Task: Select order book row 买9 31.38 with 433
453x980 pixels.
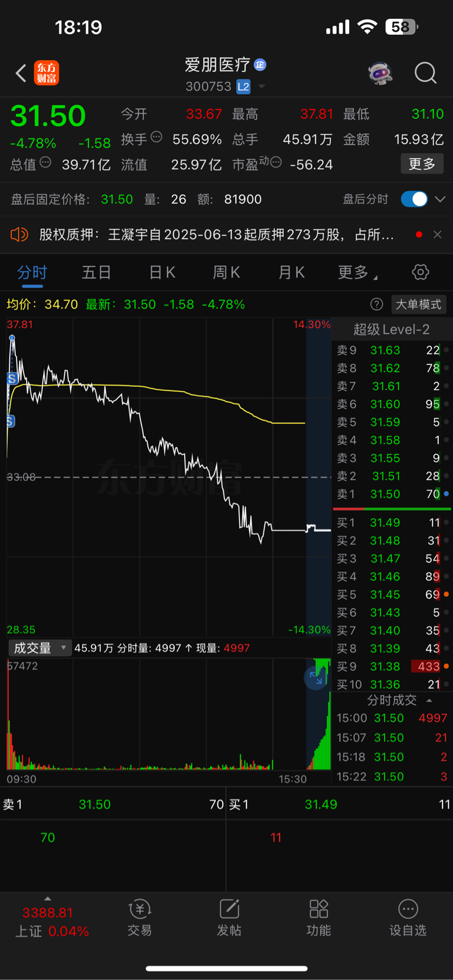Action: point(392,666)
